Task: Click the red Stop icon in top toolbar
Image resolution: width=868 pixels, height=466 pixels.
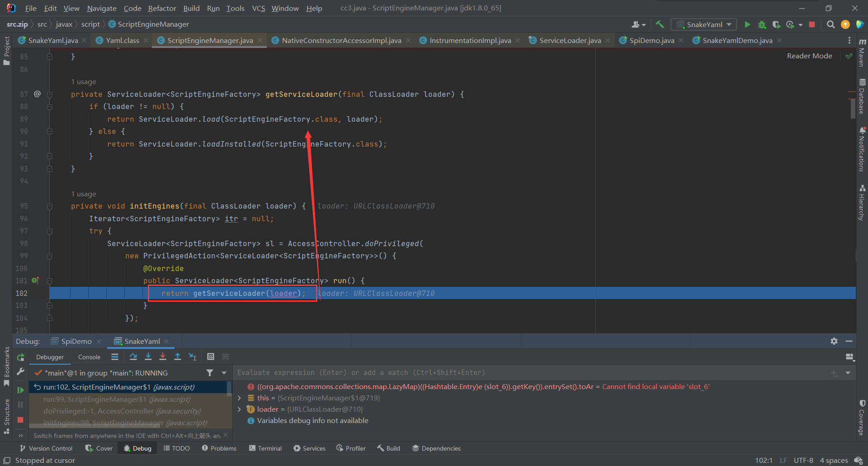Action: 812,24
